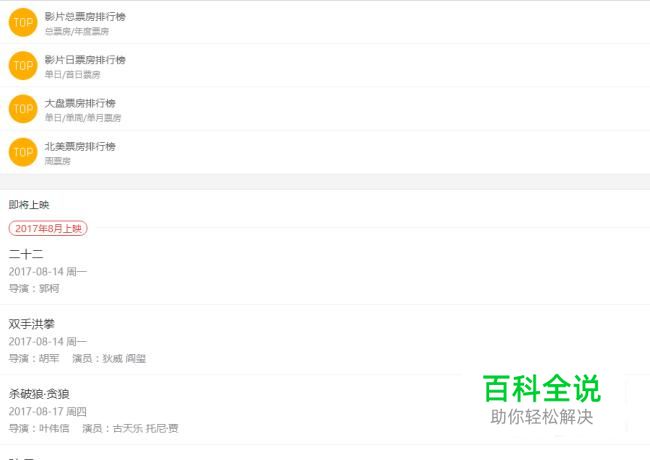This screenshot has width=650, height=460.
Task: Select the 总票房/年度票房 subtitle
Action: [77, 31]
